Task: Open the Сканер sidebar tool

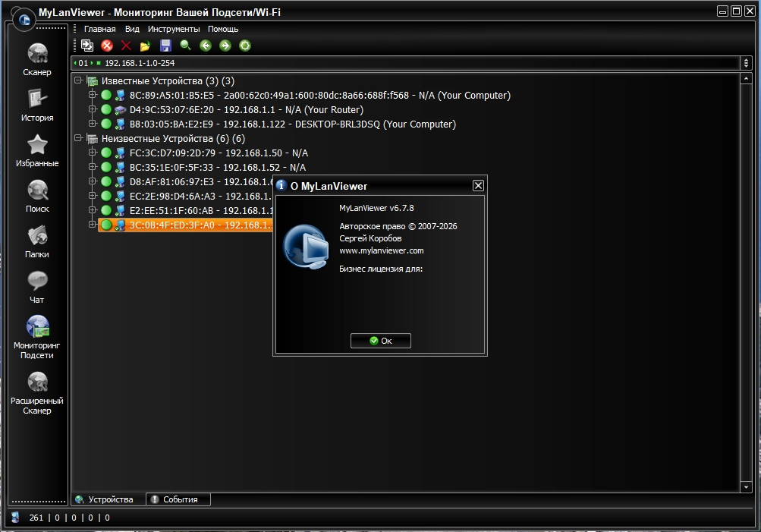Action: 37,59
